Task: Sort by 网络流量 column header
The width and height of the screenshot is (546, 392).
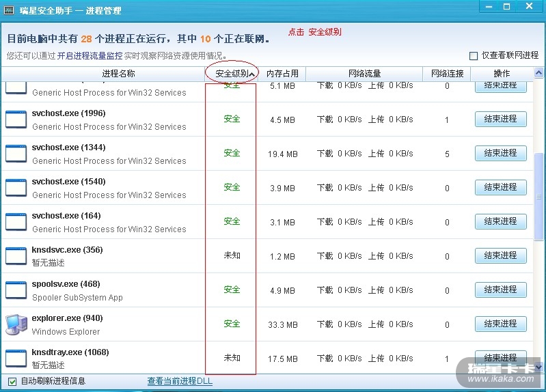Action: pos(364,74)
